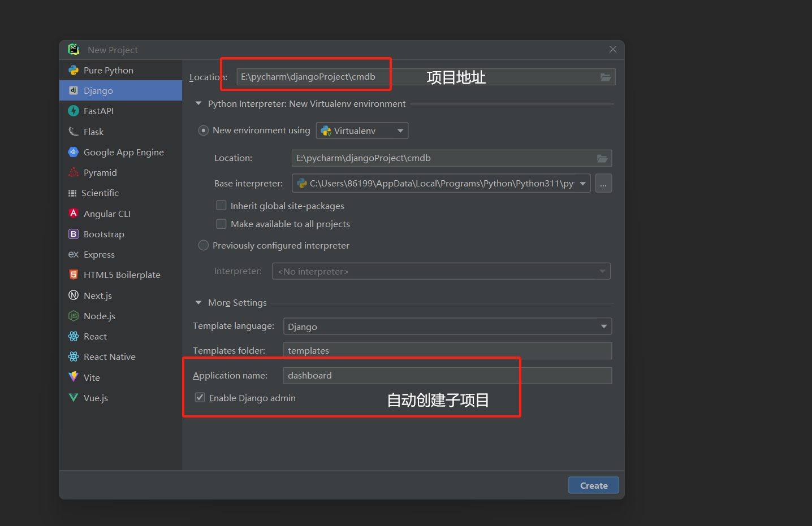The height and width of the screenshot is (526, 812).
Task: Select Pure Python project type label
Action: point(109,70)
